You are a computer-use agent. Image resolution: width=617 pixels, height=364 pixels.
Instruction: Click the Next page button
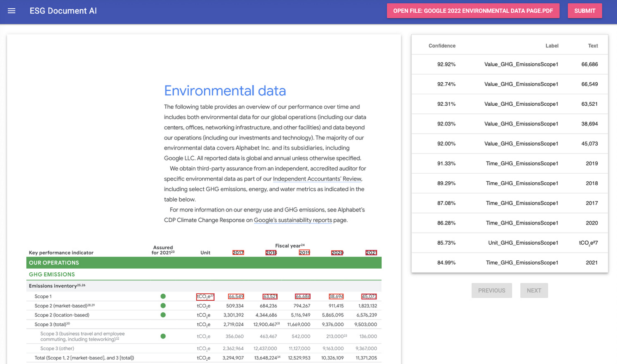pos(534,290)
